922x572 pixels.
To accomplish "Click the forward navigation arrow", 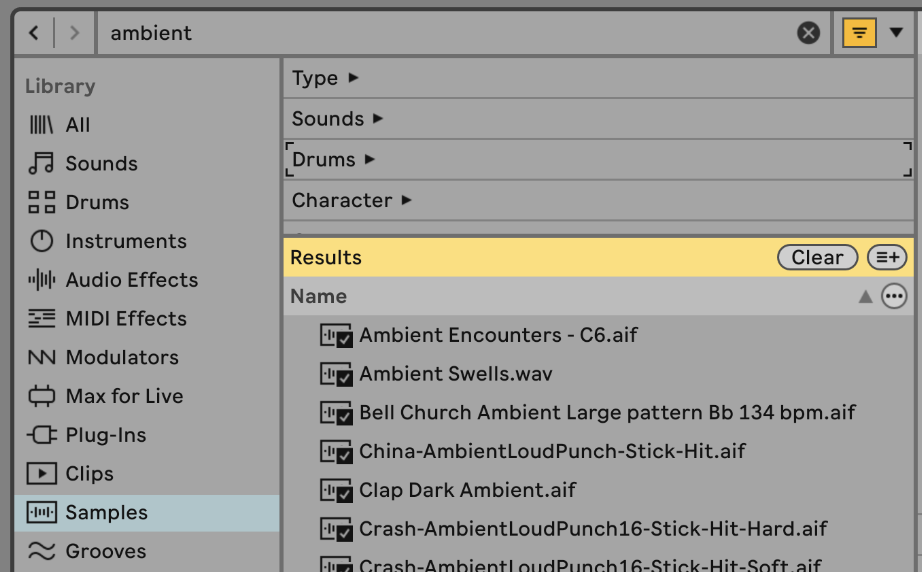I will click(x=73, y=33).
